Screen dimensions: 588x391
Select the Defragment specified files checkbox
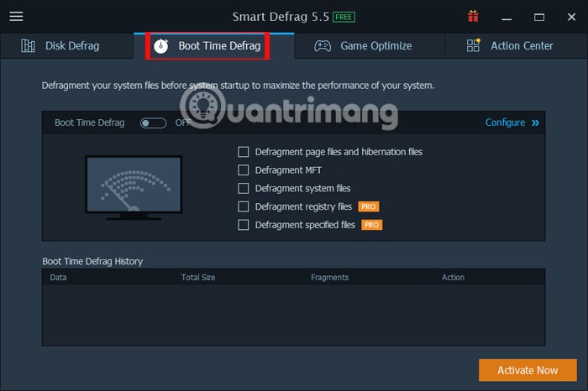243,225
